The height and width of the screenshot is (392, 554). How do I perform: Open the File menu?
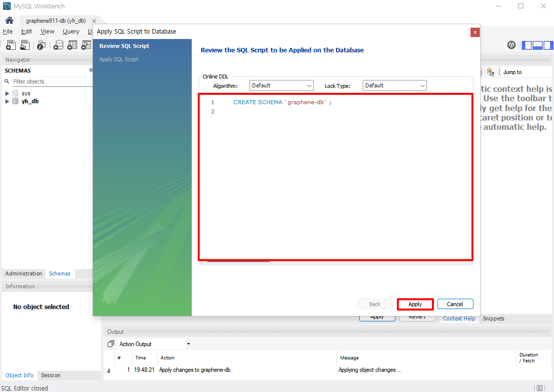pos(8,32)
